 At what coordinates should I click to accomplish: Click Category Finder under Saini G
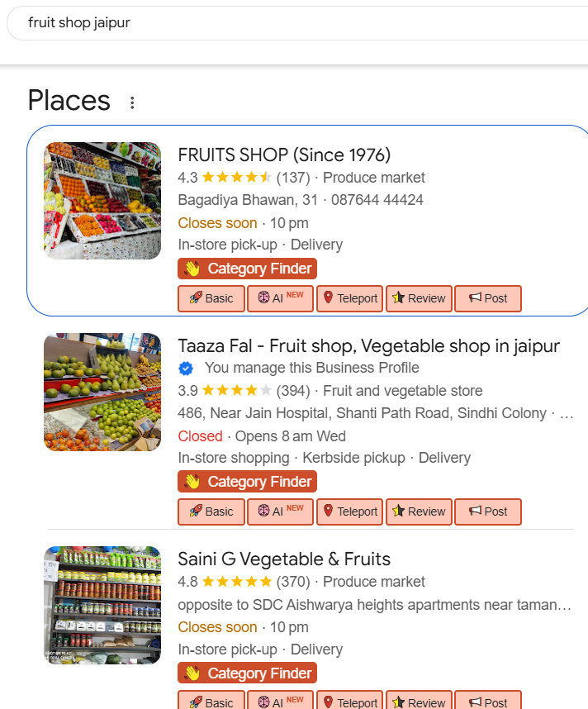pyautogui.click(x=247, y=673)
